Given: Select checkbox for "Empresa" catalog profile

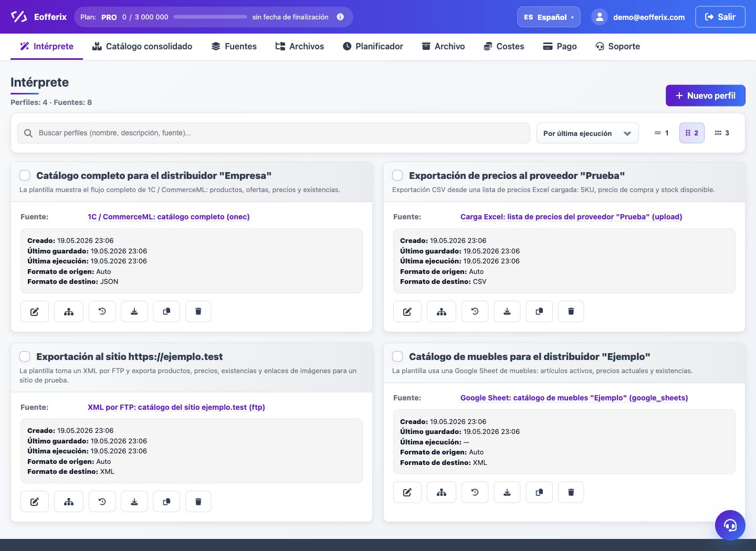Looking at the screenshot, I should tap(25, 175).
